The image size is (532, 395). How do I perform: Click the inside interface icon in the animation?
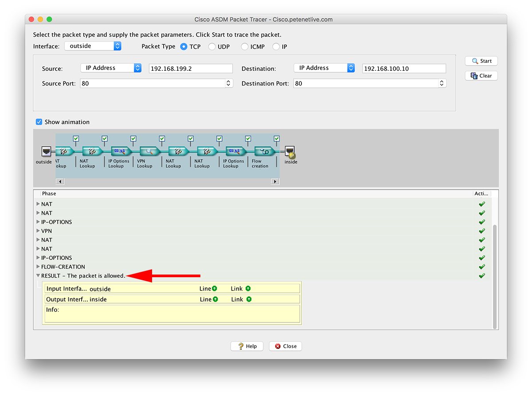coord(290,151)
